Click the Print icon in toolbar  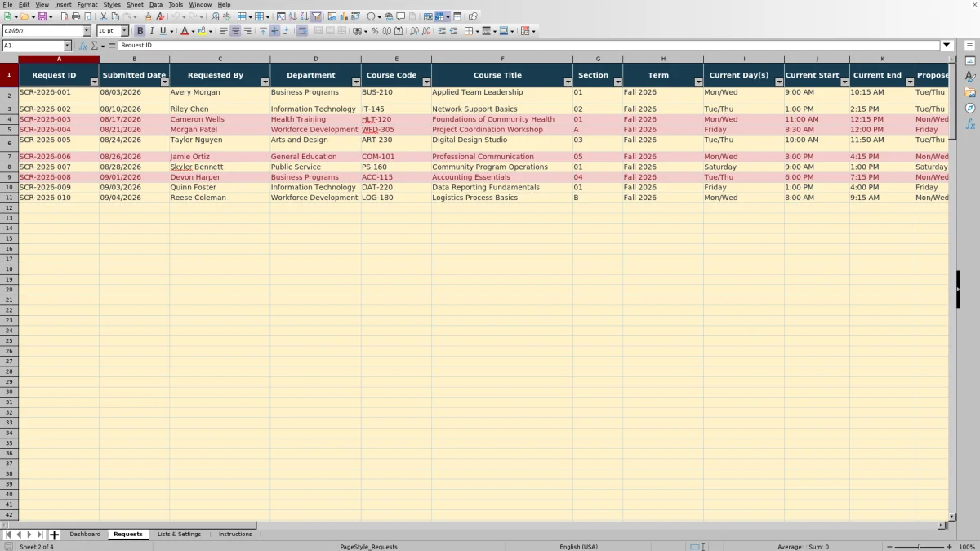(76, 16)
